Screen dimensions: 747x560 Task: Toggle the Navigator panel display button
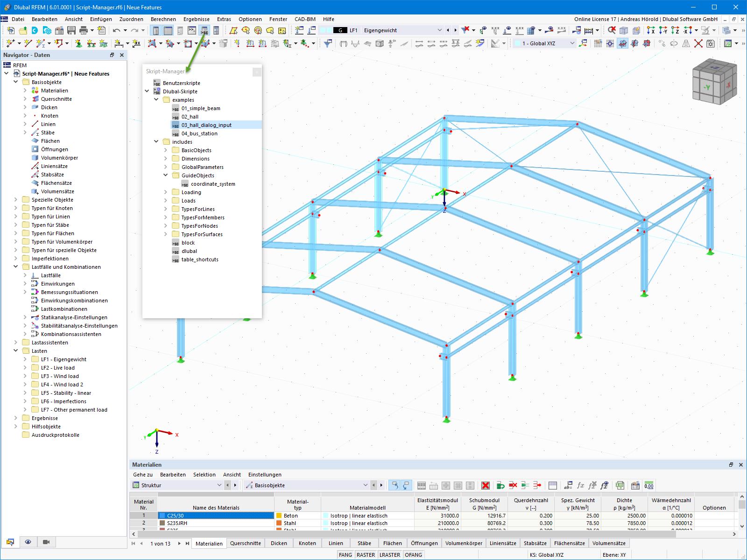tap(156, 30)
